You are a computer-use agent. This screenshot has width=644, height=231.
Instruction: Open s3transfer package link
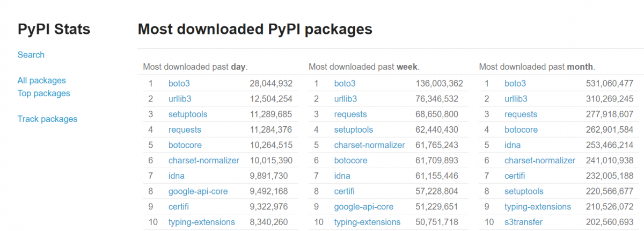point(523,222)
